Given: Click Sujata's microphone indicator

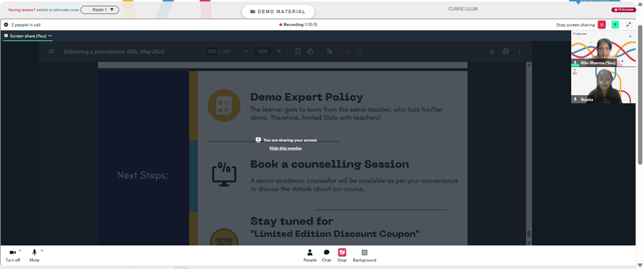Looking at the screenshot, I should click(x=575, y=99).
